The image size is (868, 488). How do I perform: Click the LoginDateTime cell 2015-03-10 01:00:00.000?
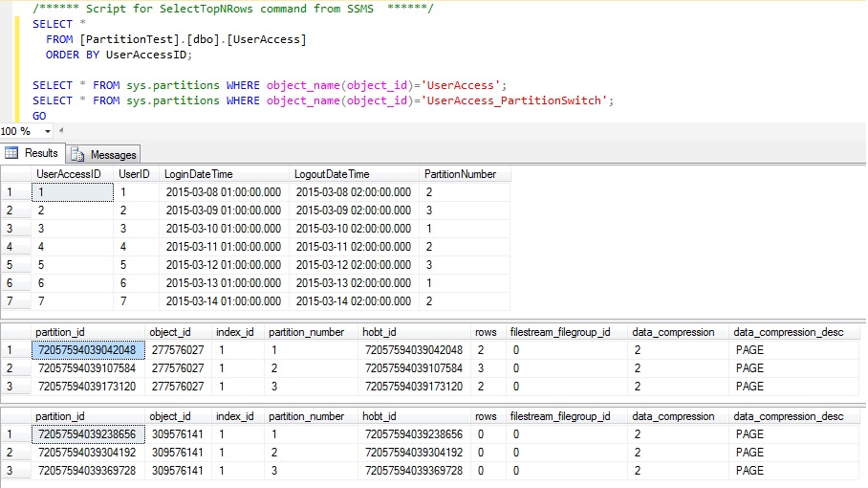(x=223, y=229)
